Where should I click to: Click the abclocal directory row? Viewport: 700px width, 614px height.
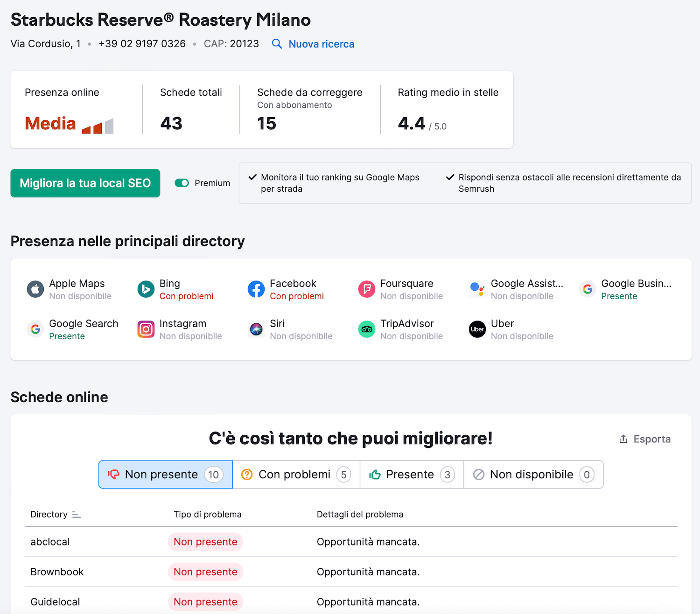(351, 542)
